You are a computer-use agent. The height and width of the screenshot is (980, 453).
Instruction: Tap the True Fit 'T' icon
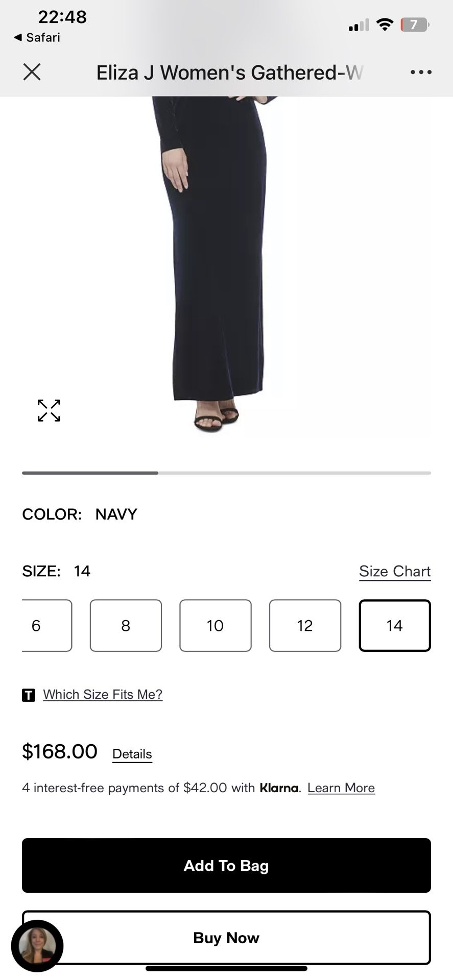point(29,695)
